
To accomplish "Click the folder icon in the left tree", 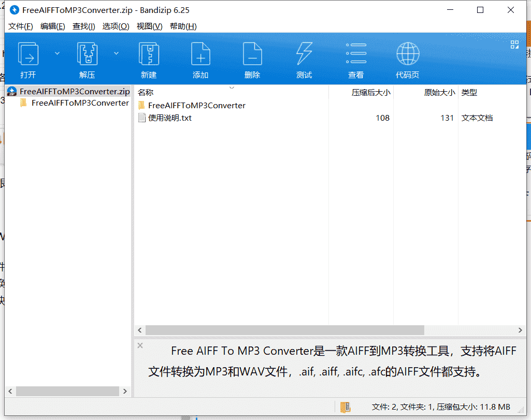I will [23, 103].
